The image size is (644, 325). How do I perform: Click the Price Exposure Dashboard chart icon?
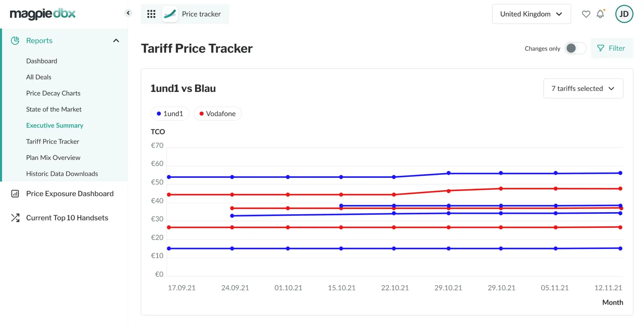15,194
